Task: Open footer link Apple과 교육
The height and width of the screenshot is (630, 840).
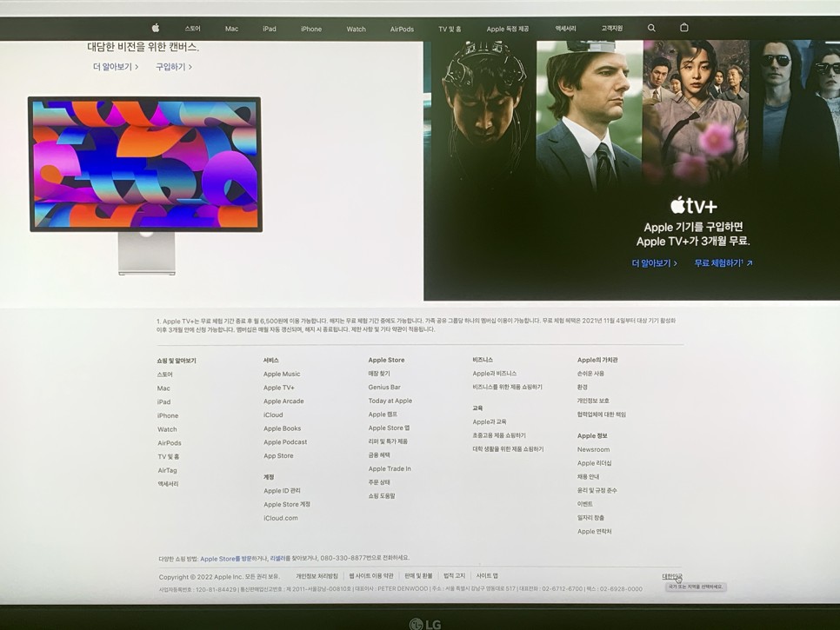Action: pyautogui.click(x=489, y=421)
